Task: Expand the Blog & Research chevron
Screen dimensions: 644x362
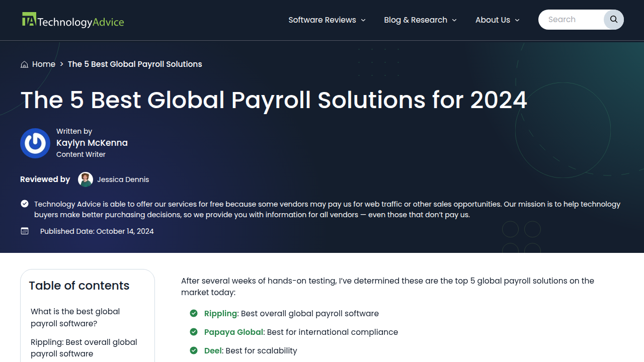Action: (x=454, y=20)
